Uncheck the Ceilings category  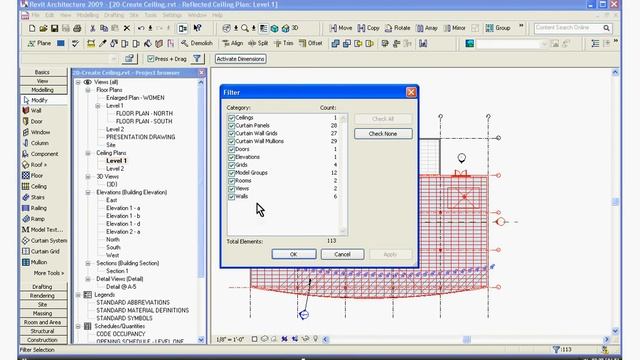tap(231, 118)
